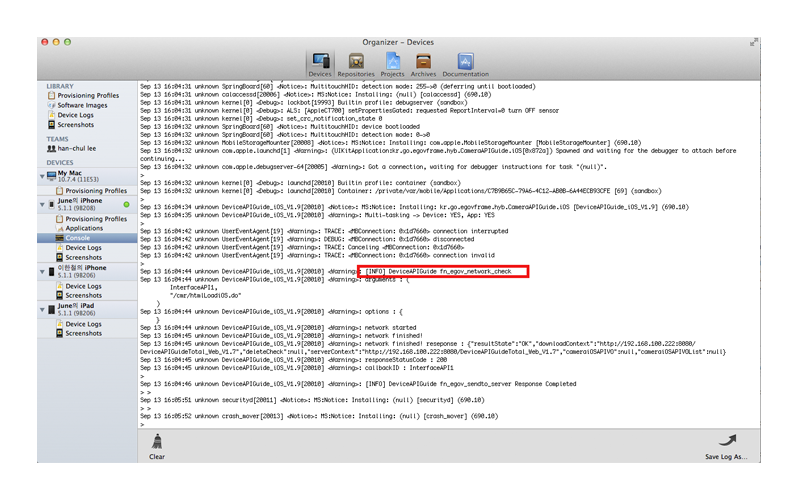Open Screenshots under June의 iPad
The image size is (800, 500).
pos(83,333)
